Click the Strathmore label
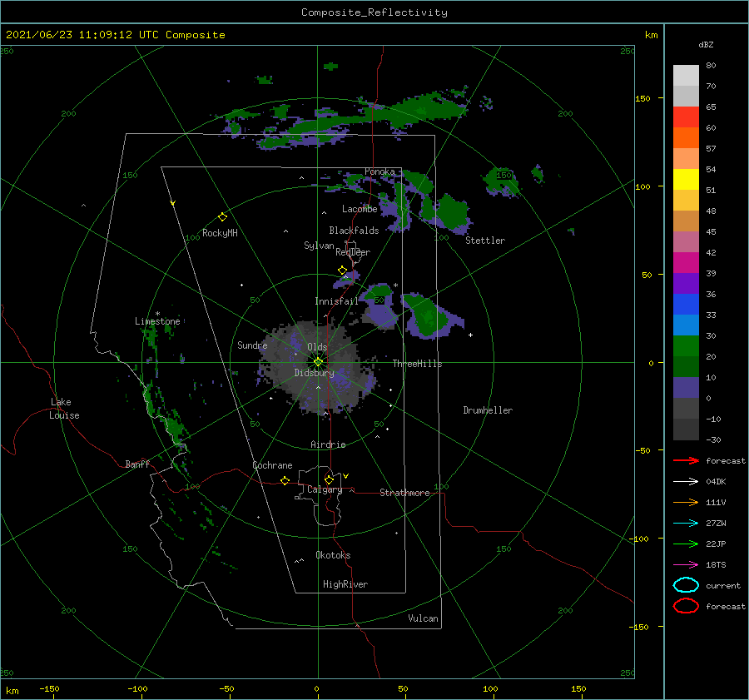The image size is (749, 700). click(x=404, y=493)
